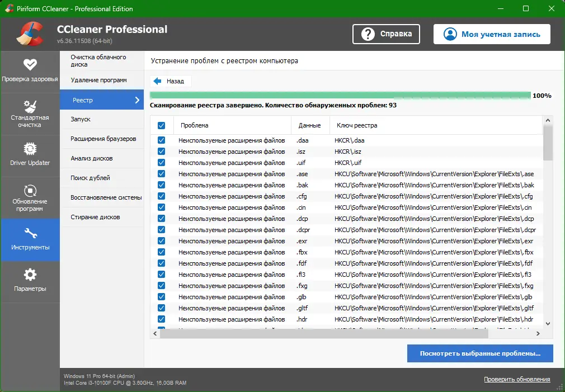This screenshot has width=565, height=392.
Task: Select the .dcpr data cell
Action: (303, 229)
